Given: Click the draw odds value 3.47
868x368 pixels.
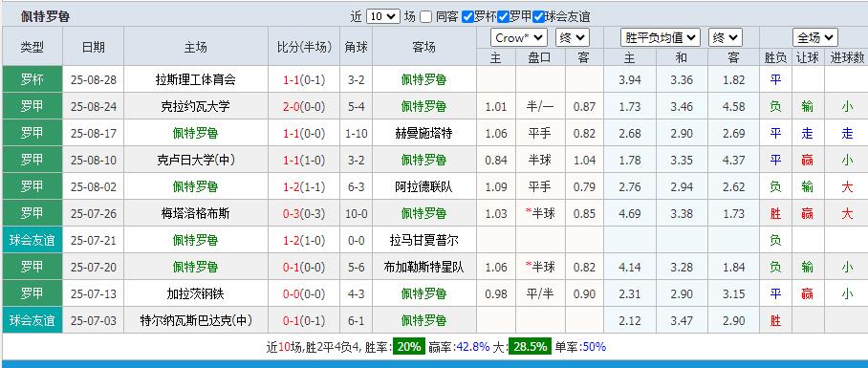Looking at the screenshot, I should tap(682, 320).
